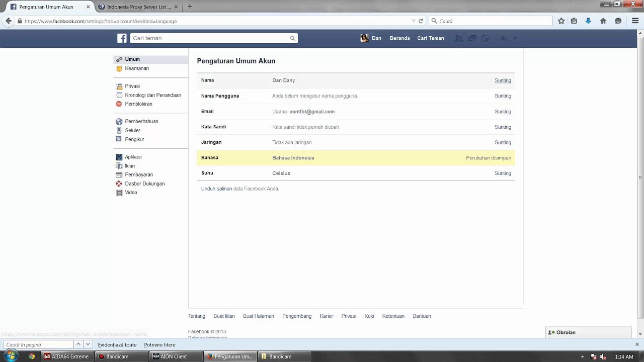Open bookmarks list icon in Firefox toolbar

point(574,21)
